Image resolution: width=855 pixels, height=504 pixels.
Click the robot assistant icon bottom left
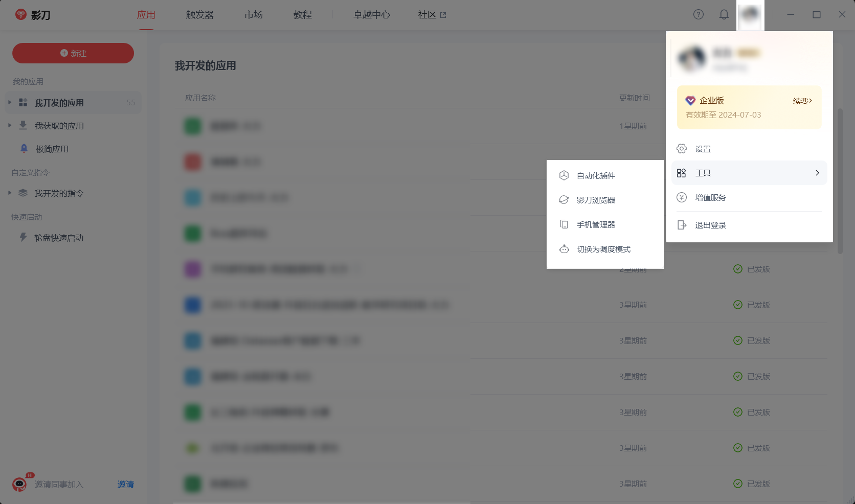click(x=19, y=484)
